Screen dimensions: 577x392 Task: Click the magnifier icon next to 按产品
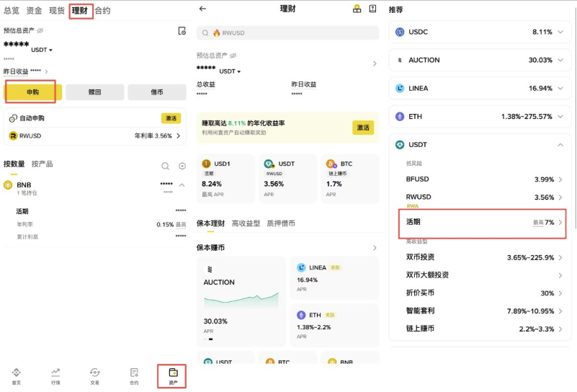(x=165, y=166)
